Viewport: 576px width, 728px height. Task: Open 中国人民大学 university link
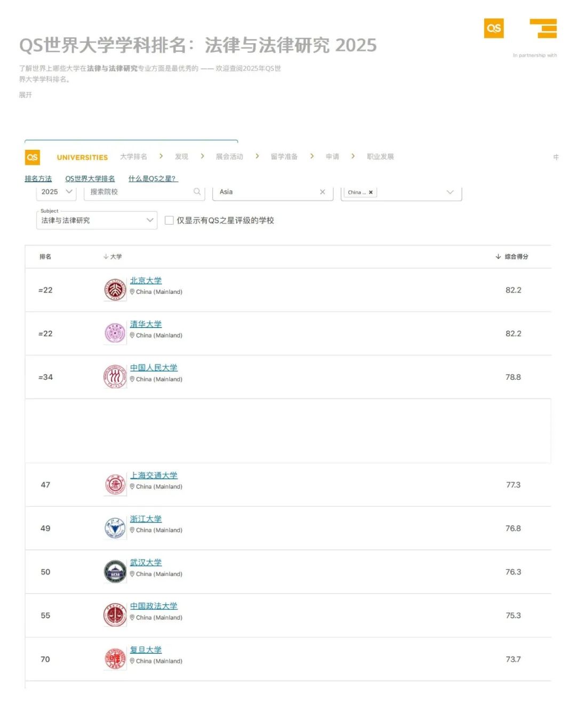pyautogui.click(x=154, y=368)
